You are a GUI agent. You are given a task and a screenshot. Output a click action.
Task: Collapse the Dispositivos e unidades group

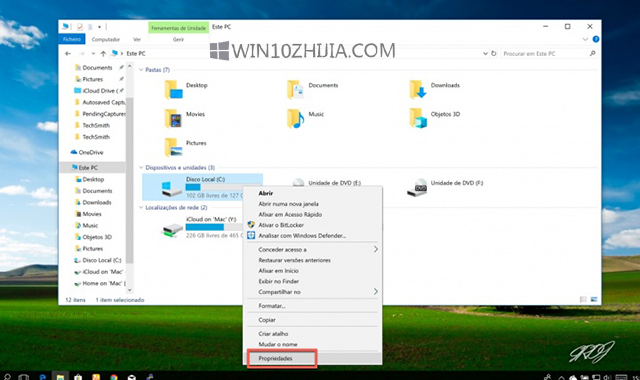(x=141, y=167)
